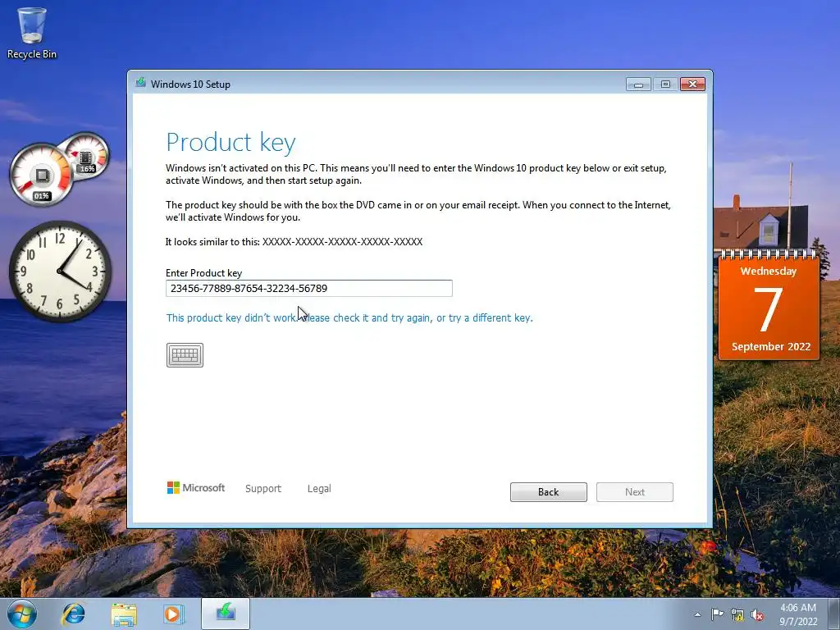Screen dimensions: 840x630
Task: Maximize the Windows 10 Setup window
Action: 665,84
